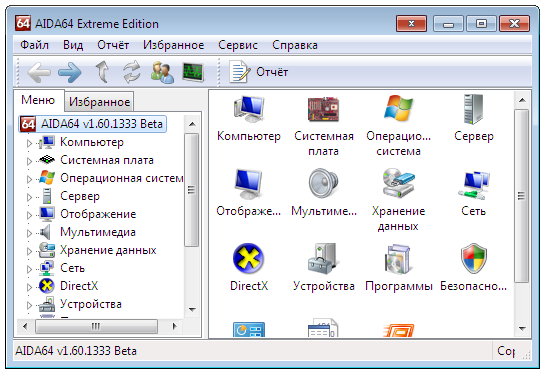Select Безопасность shield icon in right pane
The image size is (545, 374).
[473, 258]
